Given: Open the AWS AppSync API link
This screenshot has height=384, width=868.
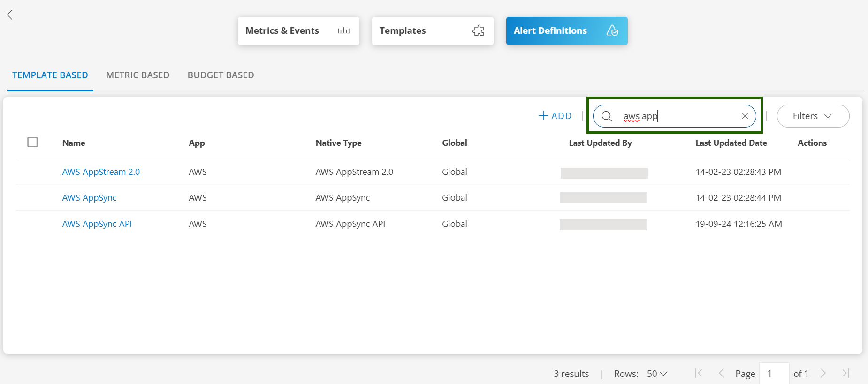Looking at the screenshot, I should [97, 224].
